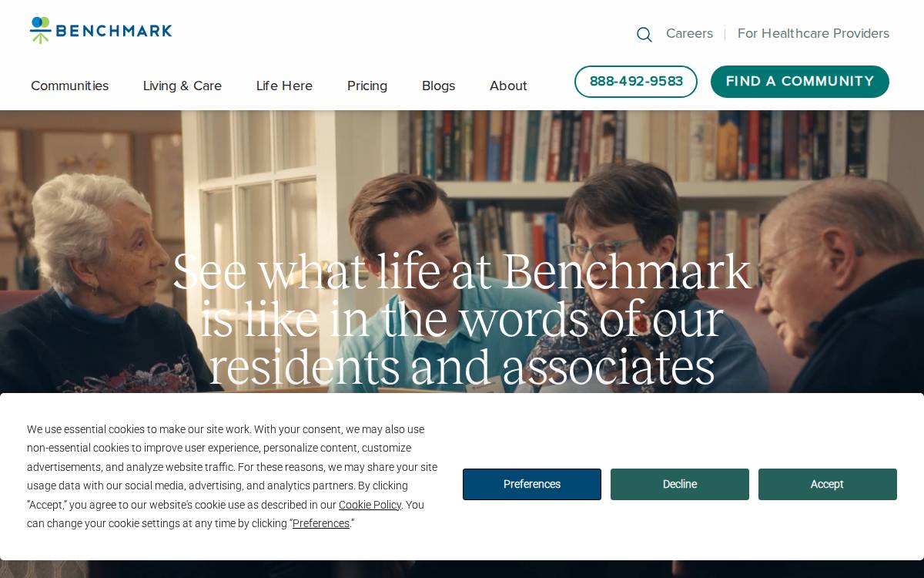The image size is (924, 578).
Task: Open the About menu
Action: coord(508,86)
